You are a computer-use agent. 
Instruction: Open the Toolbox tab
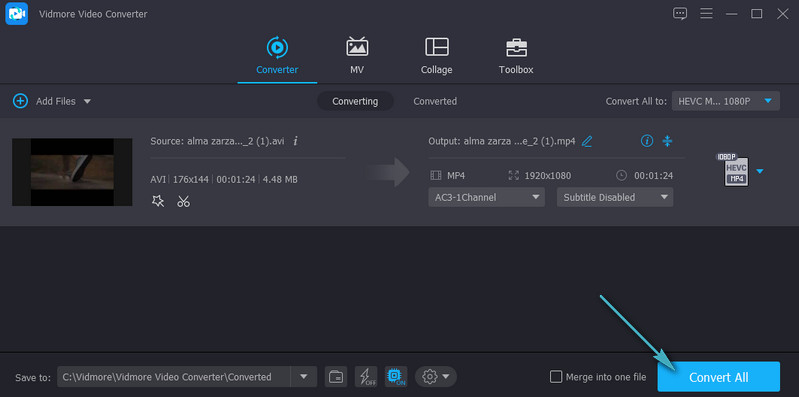click(516, 56)
